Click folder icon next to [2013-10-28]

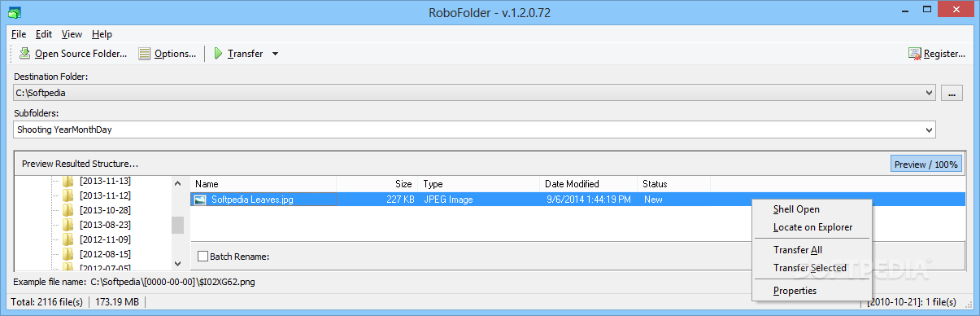[68, 210]
